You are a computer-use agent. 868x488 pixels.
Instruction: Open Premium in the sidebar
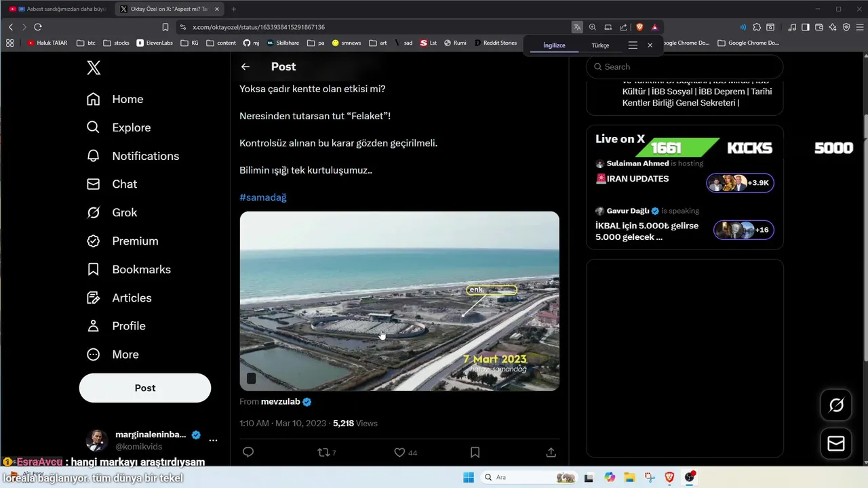(122, 241)
